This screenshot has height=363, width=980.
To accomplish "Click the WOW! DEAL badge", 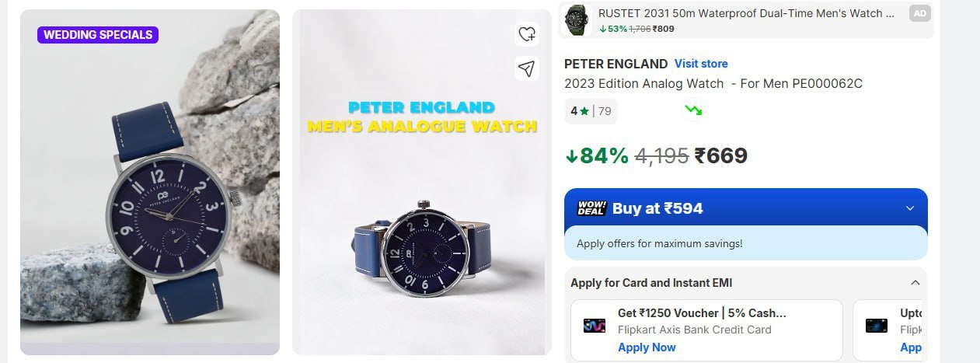I will point(591,208).
